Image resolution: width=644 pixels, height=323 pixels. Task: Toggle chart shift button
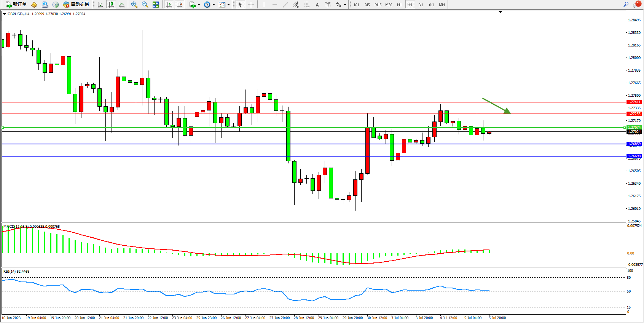pyautogui.click(x=180, y=5)
